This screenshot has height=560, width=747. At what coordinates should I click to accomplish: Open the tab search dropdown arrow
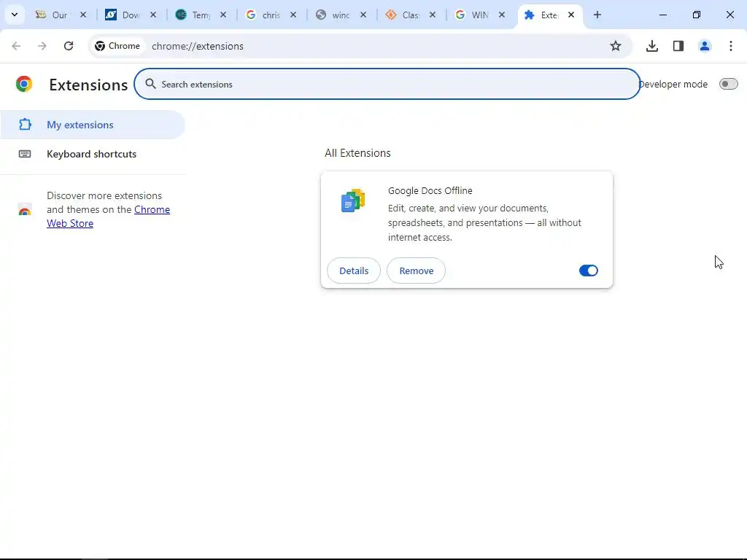[15, 15]
